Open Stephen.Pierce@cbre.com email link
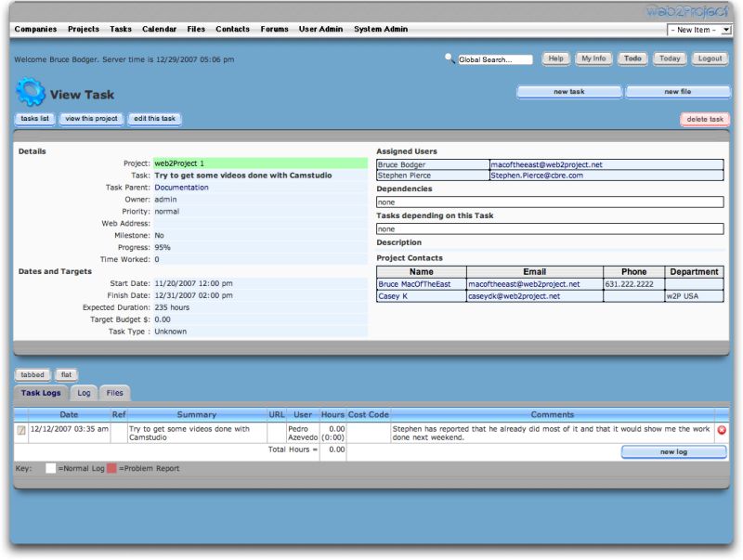This screenshot has width=743, height=560. tap(537, 176)
